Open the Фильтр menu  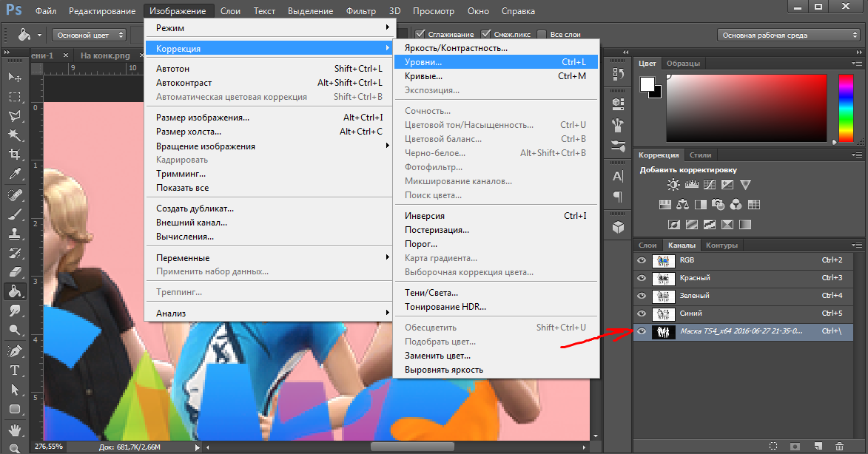click(x=361, y=10)
